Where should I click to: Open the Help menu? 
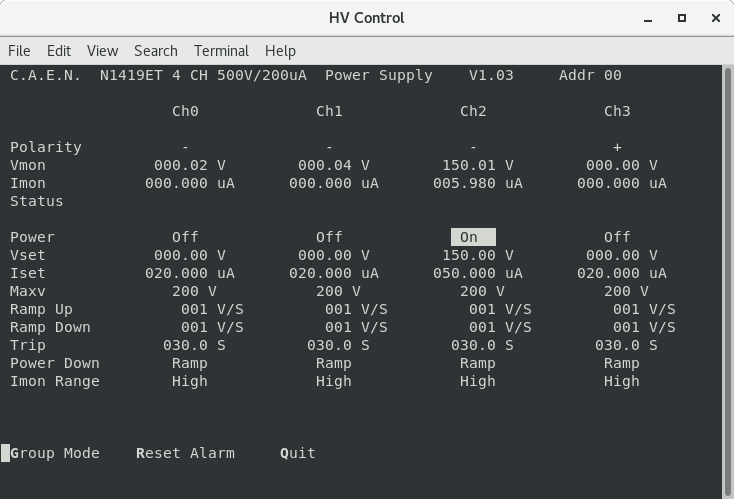[280, 51]
